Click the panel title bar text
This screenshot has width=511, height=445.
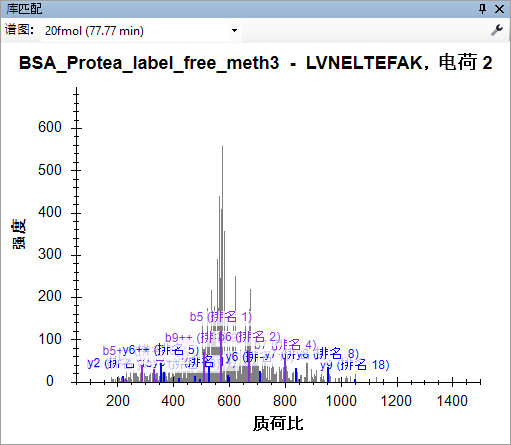tap(24, 9)
